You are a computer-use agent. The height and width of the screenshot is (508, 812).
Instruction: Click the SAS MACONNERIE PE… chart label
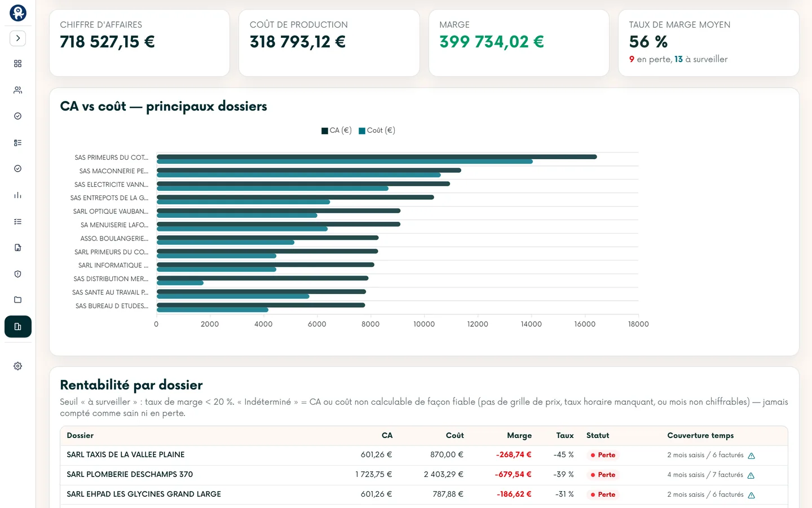[114, 171]
